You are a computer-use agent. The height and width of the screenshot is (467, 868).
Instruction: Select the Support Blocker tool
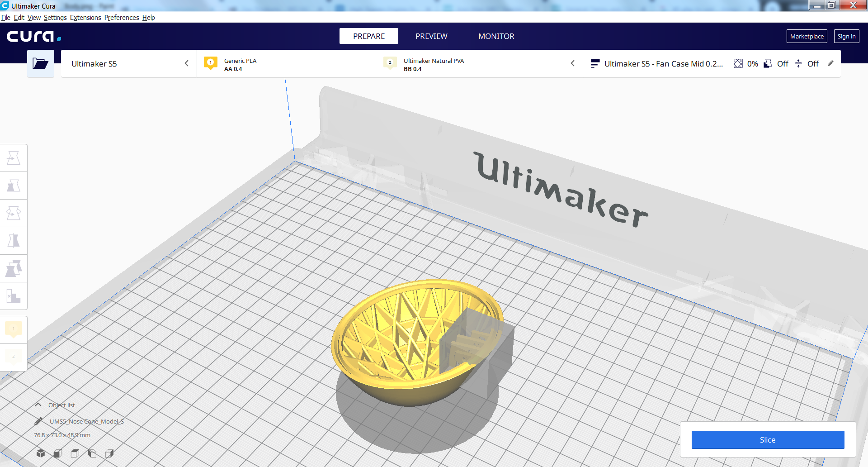[x=14, y=296]
